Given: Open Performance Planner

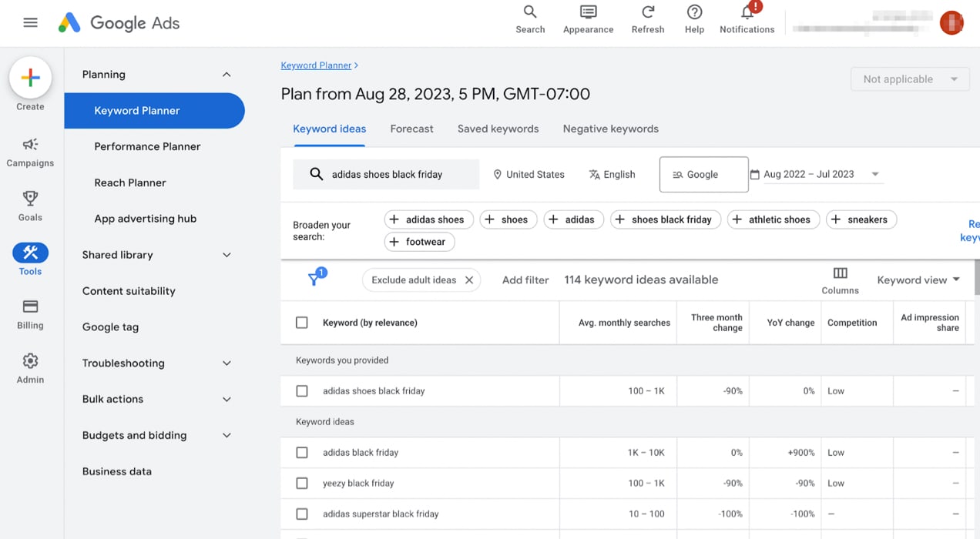Looking at the screenshot, I should coord(147,146).
